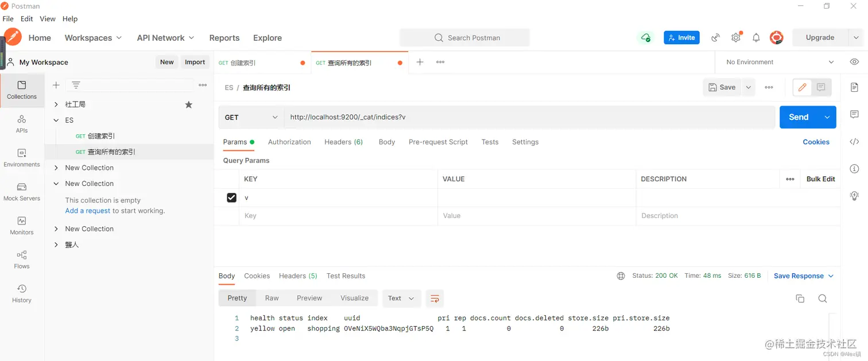Click the Postman logo in the header
Image resolution: width=868 pixels, height=361 pixels.
tap(13, 37)
